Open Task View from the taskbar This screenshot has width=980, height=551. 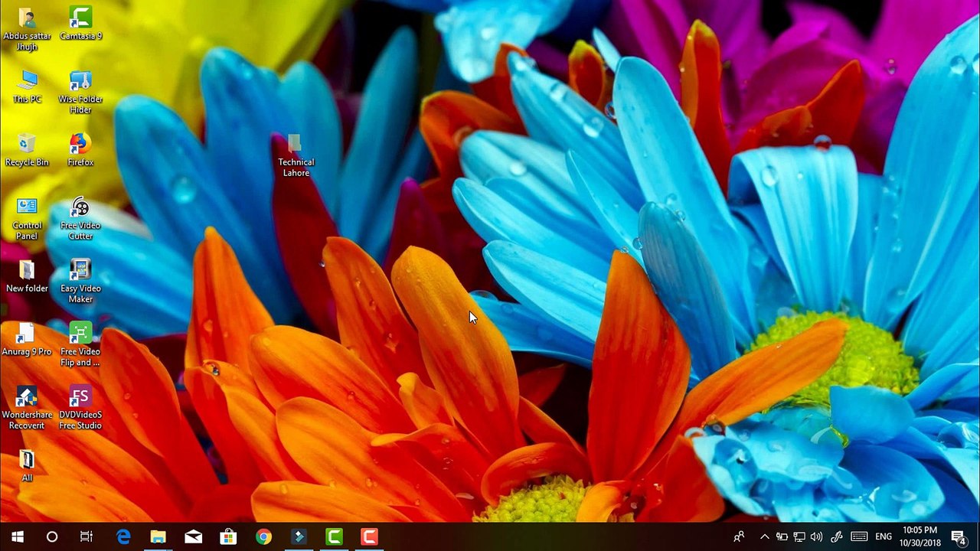(87, 536)
